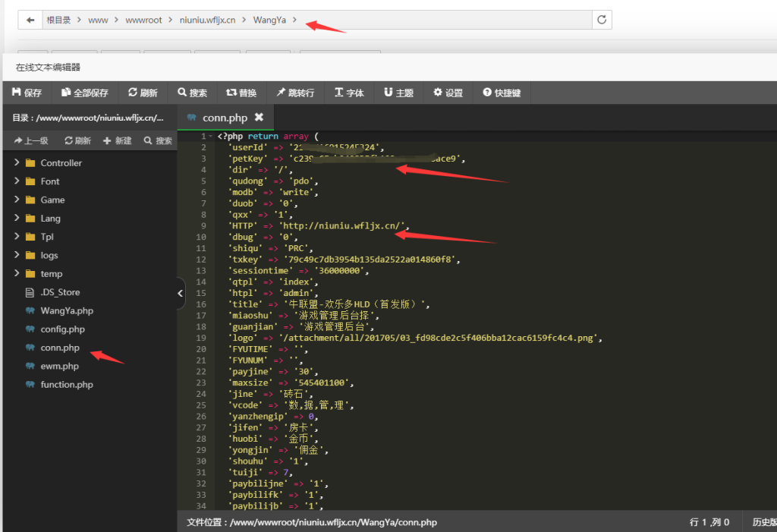Image resolution: width=777 pixels, height=532 pixels.
Task: Click the 文件位置 path in status bar
Action: 312,522
